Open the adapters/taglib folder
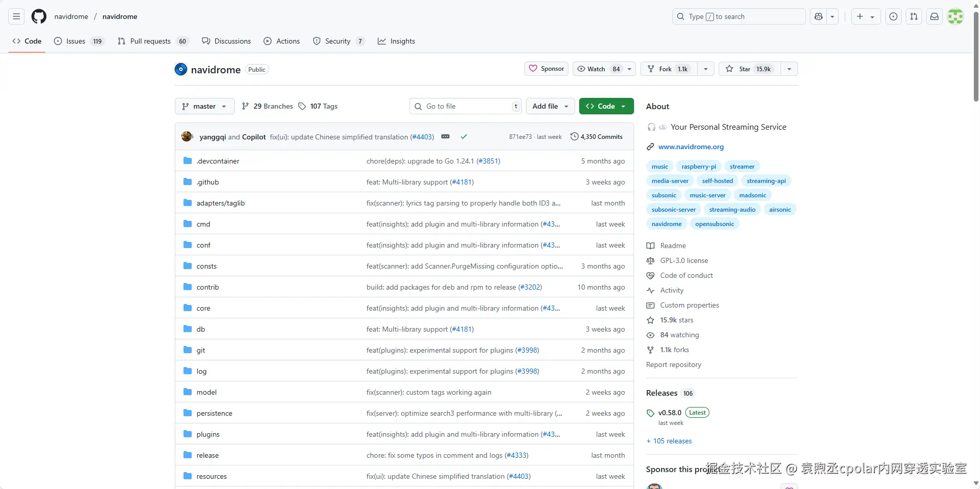 [x=220, y=203]
